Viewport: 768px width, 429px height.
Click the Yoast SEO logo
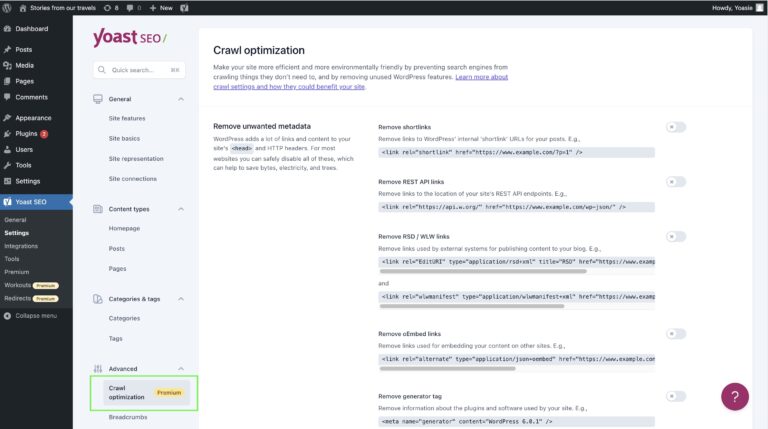click(130, 37)
